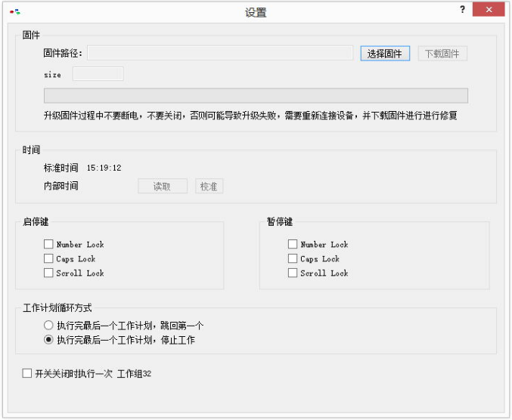Viewport: 512px width, 420px height.
Task: Click the 校准 time button
Action: point(209,186)
